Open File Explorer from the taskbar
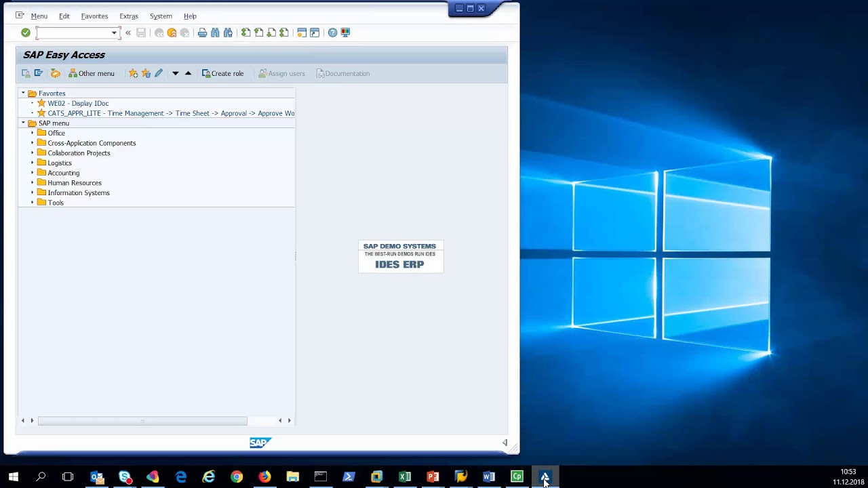The width and height of the screenshot is (868, 488). tap(292, 476)
